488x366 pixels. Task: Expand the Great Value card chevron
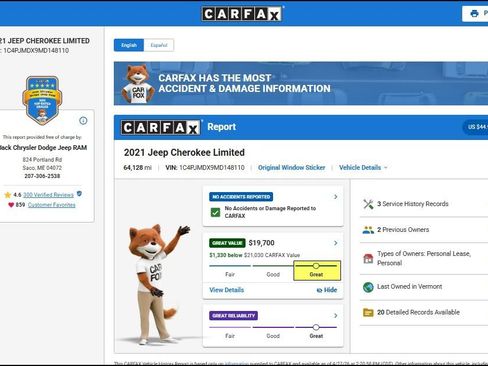336,243
